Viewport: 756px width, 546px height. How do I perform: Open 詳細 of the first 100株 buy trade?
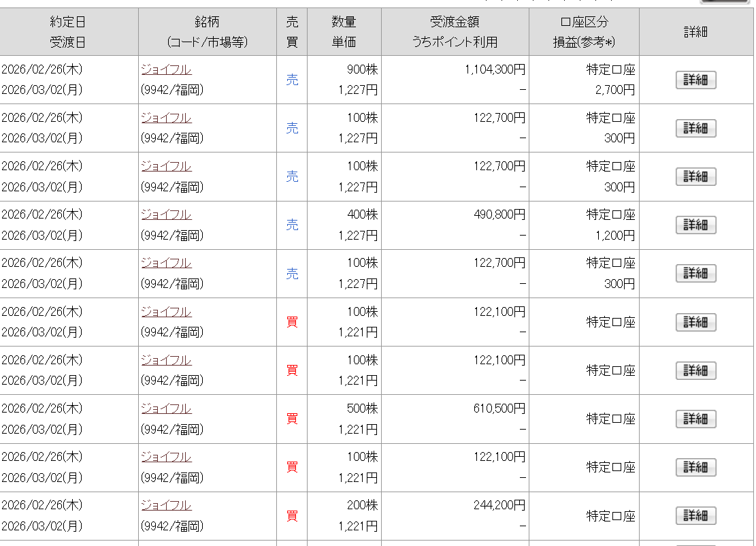coord(695,322)
